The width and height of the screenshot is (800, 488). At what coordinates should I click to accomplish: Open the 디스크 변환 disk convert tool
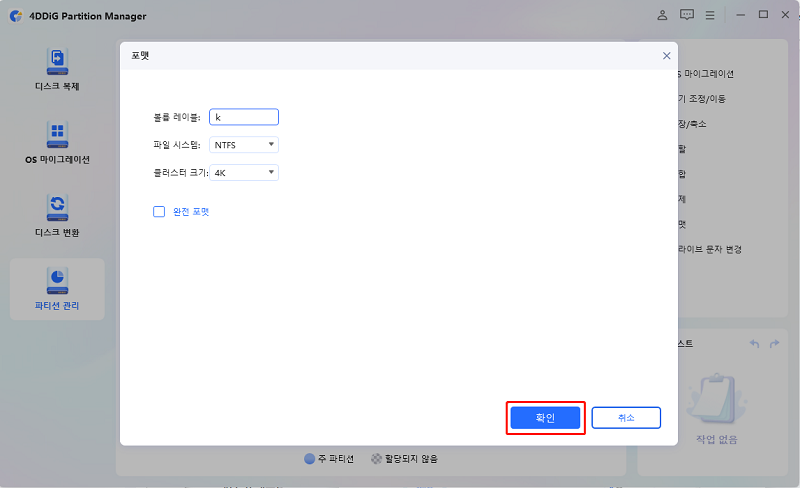57,216
